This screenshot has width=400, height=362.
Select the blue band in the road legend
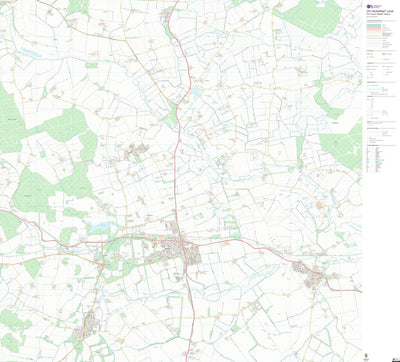[374, 25]
